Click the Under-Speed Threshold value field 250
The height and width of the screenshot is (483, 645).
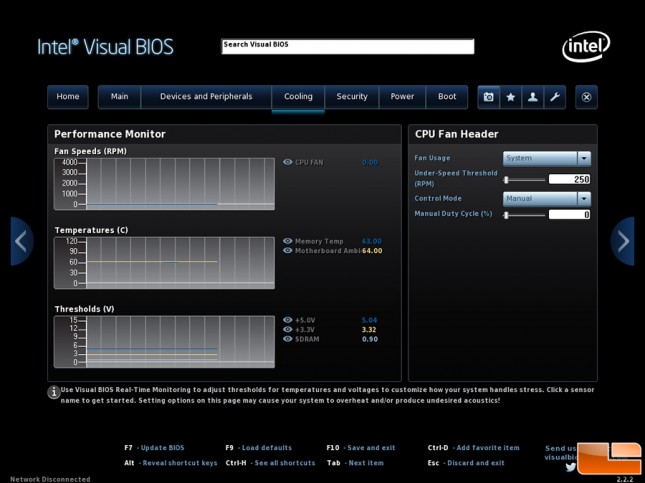click(569, 179)
